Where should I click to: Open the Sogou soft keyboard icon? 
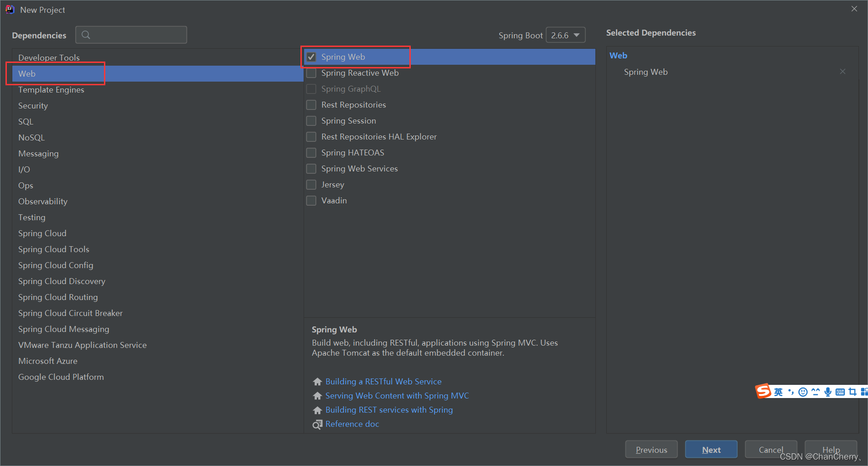[x=840, y=392]
